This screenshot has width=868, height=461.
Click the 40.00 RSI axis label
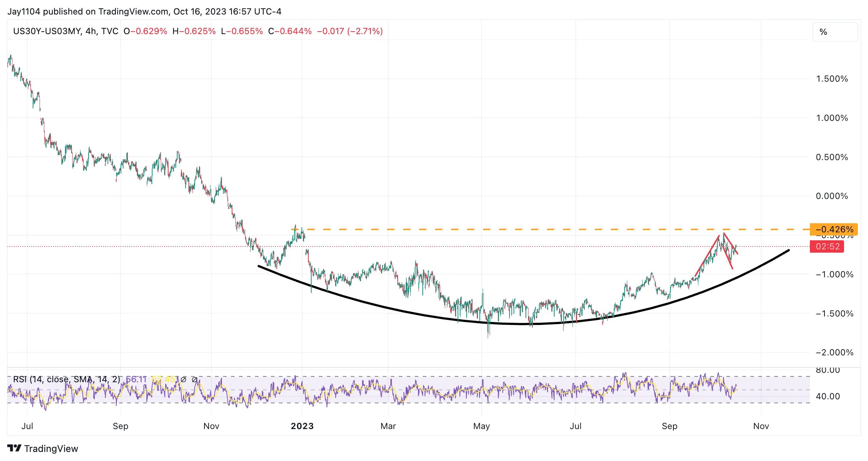pyautogui.click(x=828, y=396)
